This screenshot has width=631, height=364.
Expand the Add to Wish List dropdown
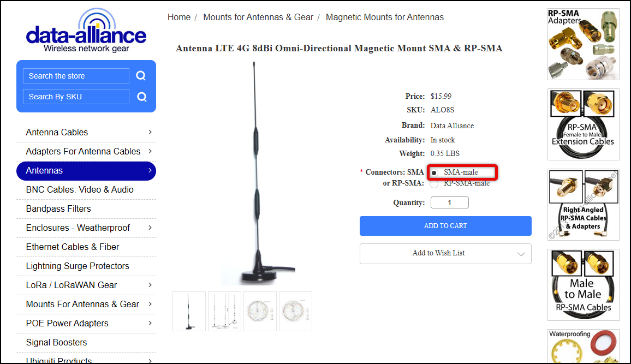pos(521,254)
